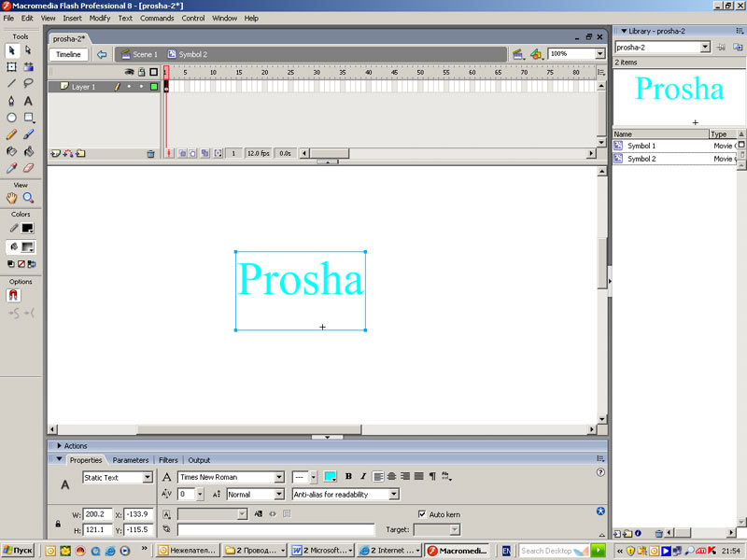The image size is (747, 560).
Task: Click the cyan text fill color swatch
Action: tap(330, 477)
